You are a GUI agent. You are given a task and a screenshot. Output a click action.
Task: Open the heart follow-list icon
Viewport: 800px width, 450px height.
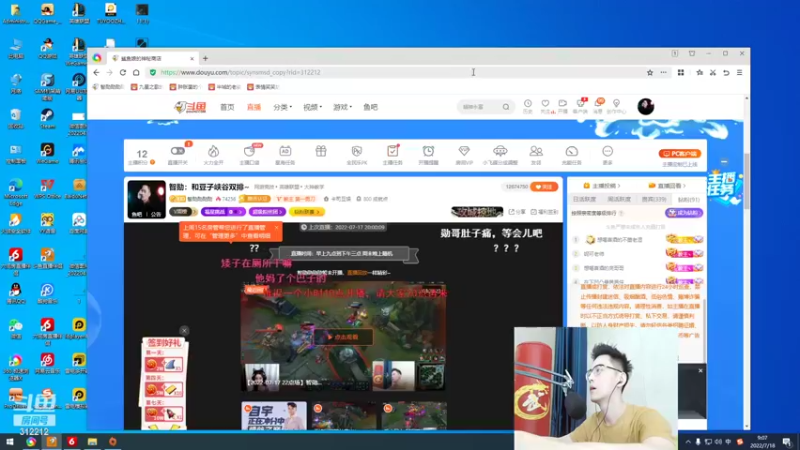point(545,106)
